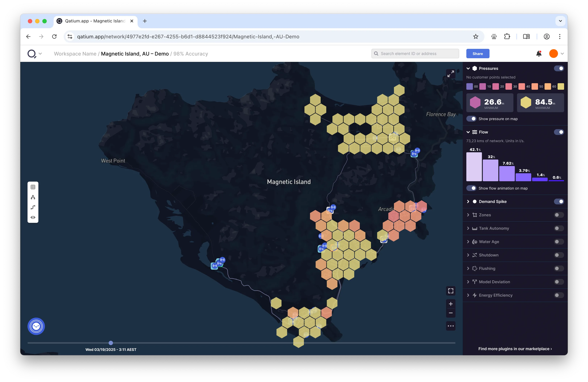
Task: Expand the Tank Autonomy section
Action: (468, 228)
